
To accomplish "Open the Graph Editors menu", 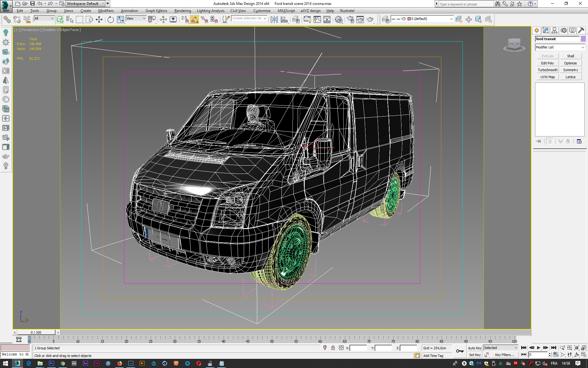I will [x=156, y=11].
